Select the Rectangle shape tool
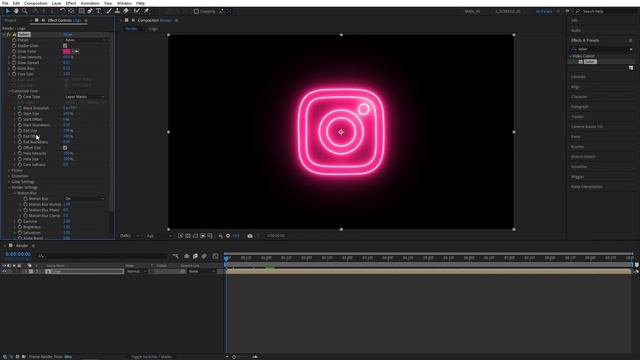 point(82,11)
